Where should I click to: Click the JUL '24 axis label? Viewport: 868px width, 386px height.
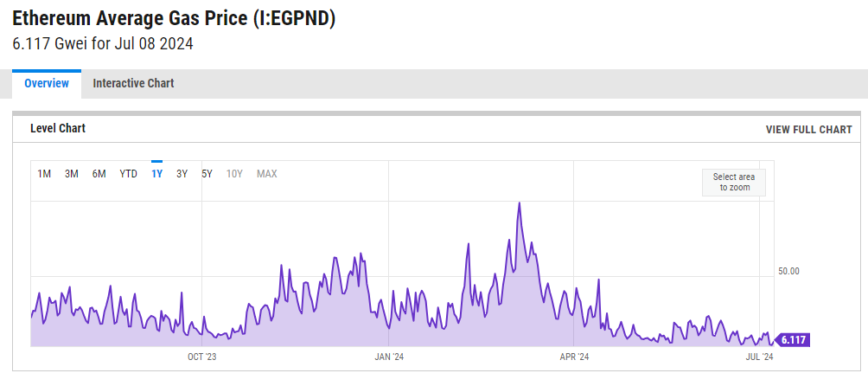[x=759, y=357]
